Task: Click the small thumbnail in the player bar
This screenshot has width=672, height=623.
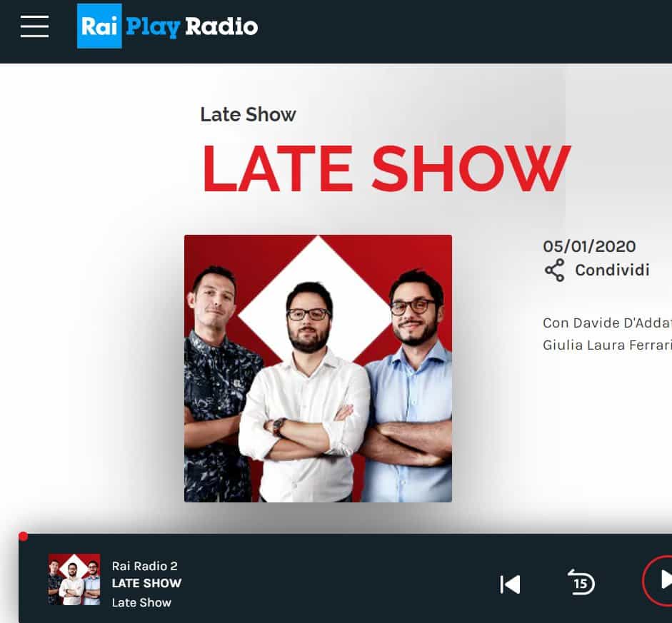Action: point(74,579)
